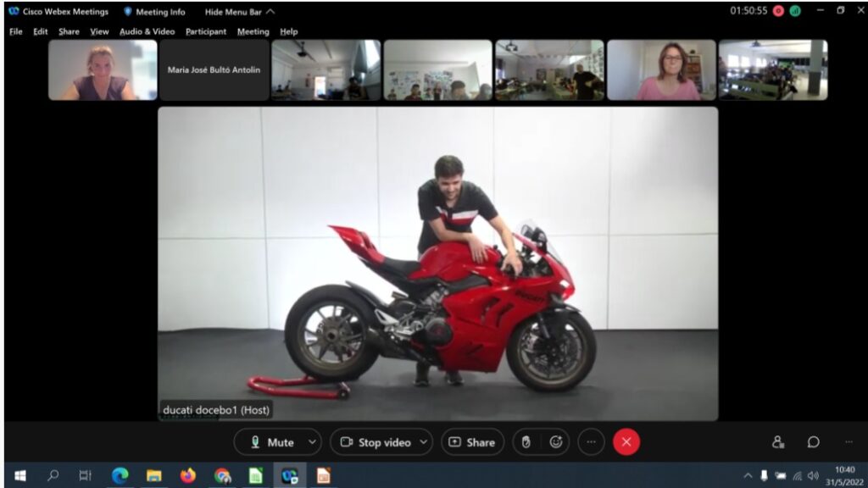Viewport: 868px width, 488px height.
Task: Mute the microphone
Action: (272, 442)
